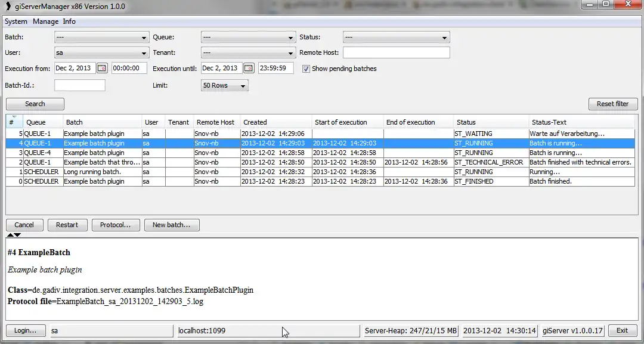The height and width of the screenshot is (344, 644).
Task: Focus the Remote Host input field
Action: tap(397, 52)
